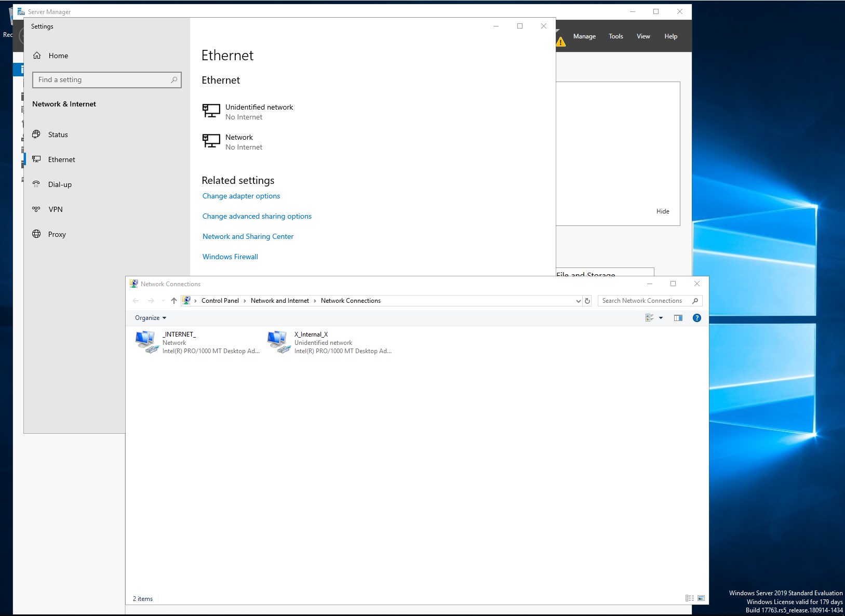The width and height of the screenshot is (845, 616).
Task: Open the help question mark icon
Action: pyautogui.click(x=697, y=318)
